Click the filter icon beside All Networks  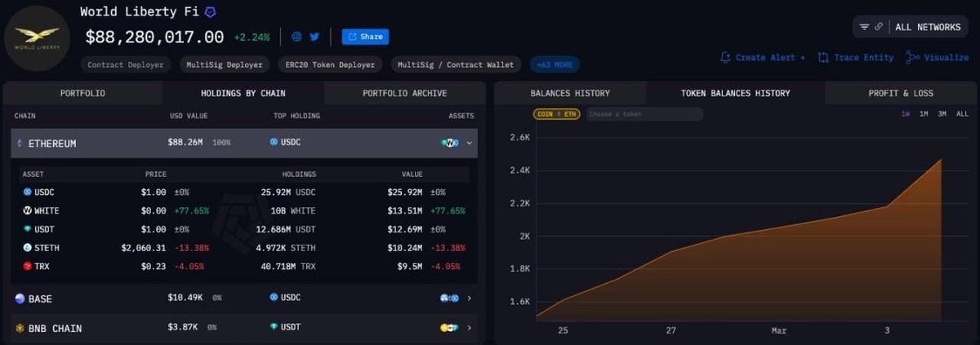(x=864, y=27)
